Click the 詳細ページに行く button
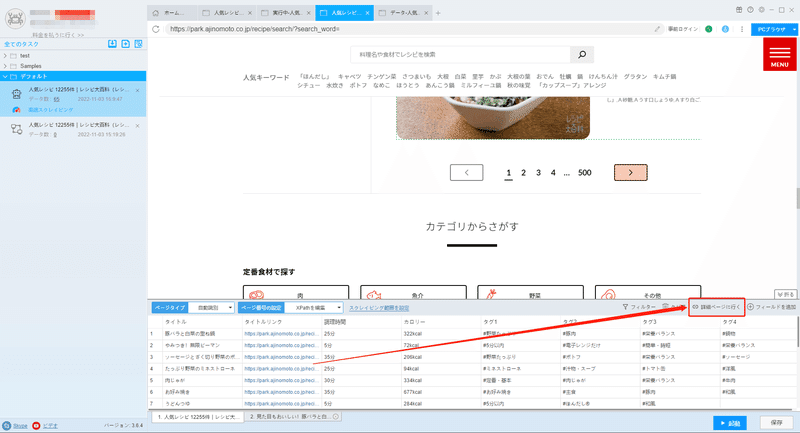Screen dimensions: 800x433 click(x=716, y=307)
